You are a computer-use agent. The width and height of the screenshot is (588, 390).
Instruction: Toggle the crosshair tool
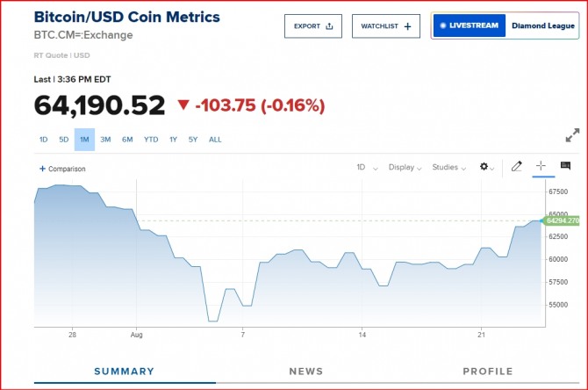541,166
